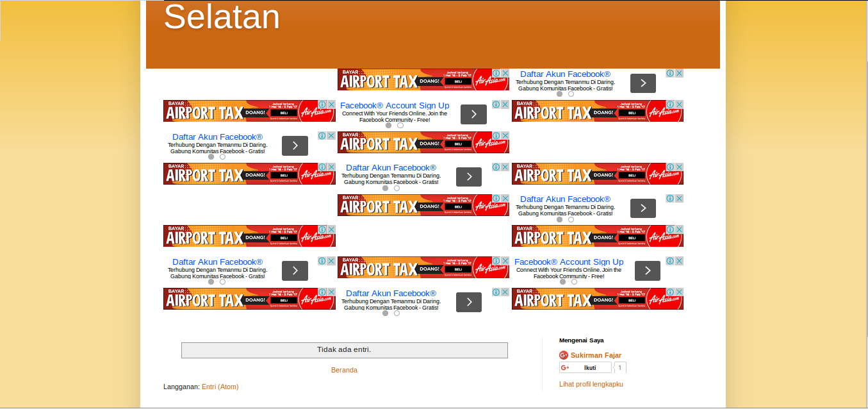Open AdChoices info icon on top Airport Tax ad

click(x=496, y=72)
